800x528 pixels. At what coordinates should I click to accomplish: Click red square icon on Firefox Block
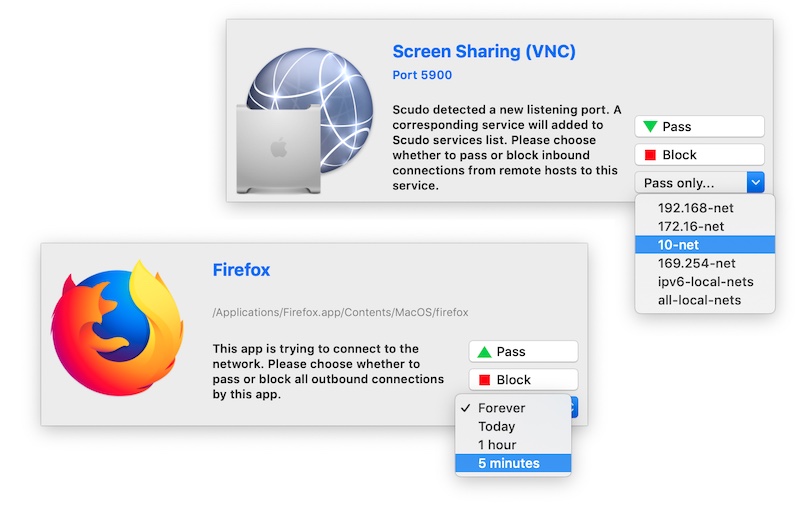click(484, 380)
